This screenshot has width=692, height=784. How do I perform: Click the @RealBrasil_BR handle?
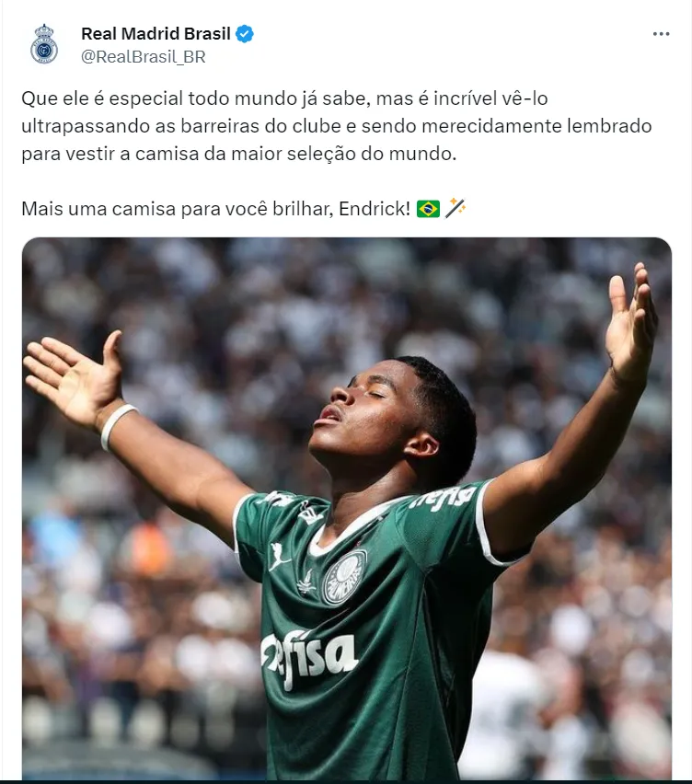pyautogui.click(x=143, y=57)
